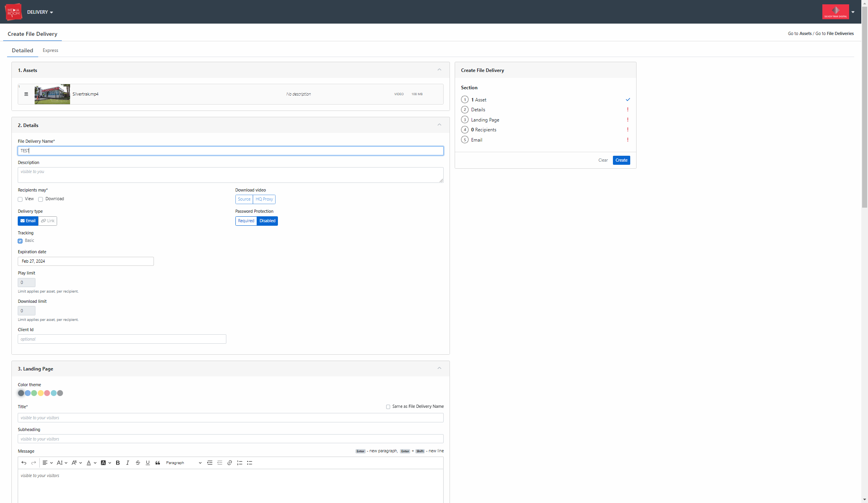Select the Detailed tab
Viewport: 868px width, 503px height.
22,50
